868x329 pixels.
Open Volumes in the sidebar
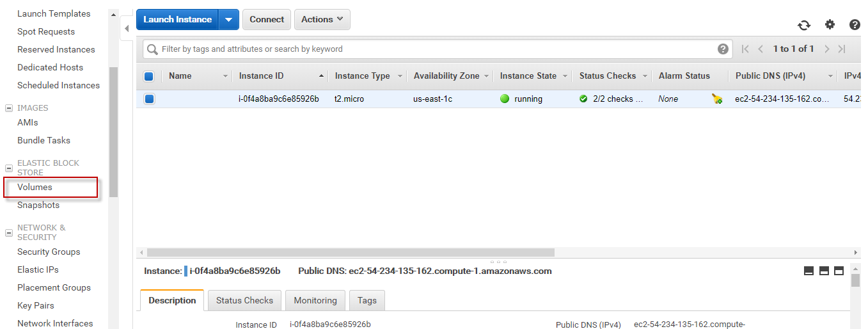click(35, 188)
